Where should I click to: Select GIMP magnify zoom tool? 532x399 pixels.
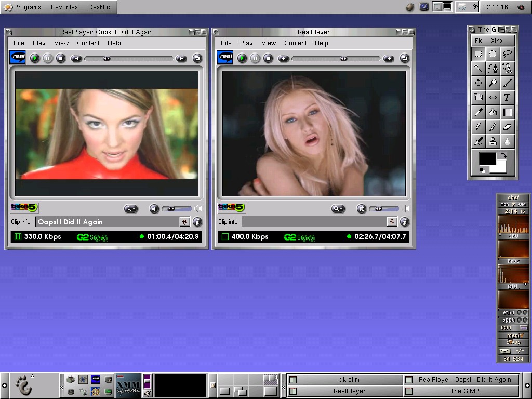(x=493, y=83)
